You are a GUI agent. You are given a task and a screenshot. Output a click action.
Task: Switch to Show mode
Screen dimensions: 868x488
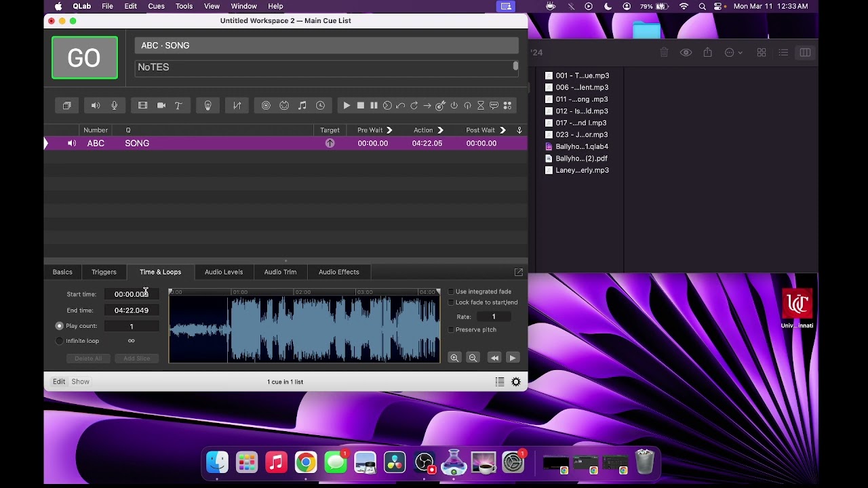coord(80,382)
